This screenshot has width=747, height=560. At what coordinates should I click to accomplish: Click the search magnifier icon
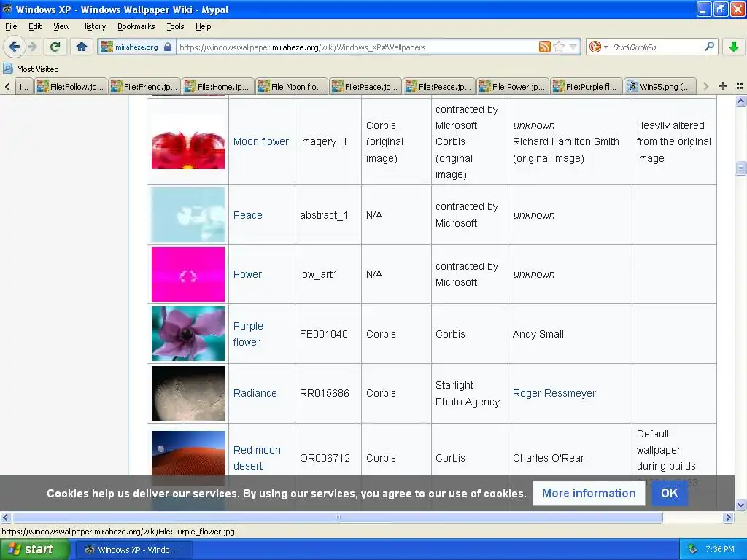pyautogui.click(x=709, y=47)
